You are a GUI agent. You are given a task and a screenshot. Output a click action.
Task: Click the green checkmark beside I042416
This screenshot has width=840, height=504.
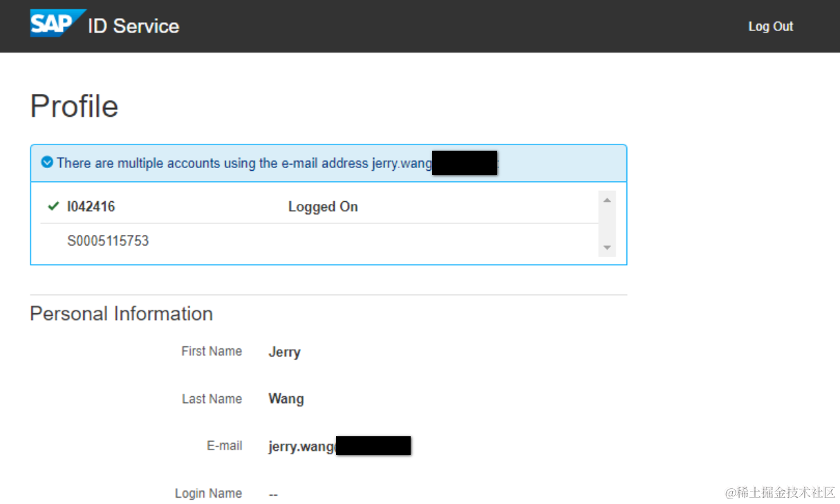(53, 206)
